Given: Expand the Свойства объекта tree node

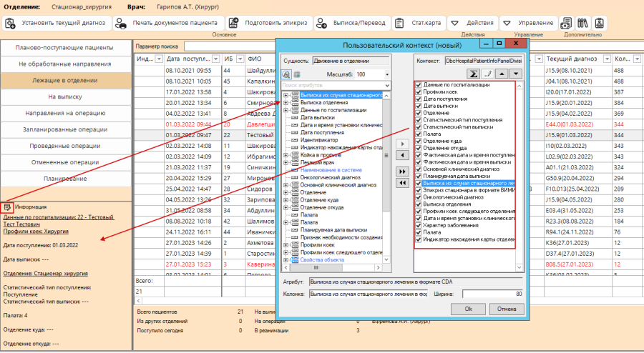Looking at the screenshot, I should click(286, 260).
